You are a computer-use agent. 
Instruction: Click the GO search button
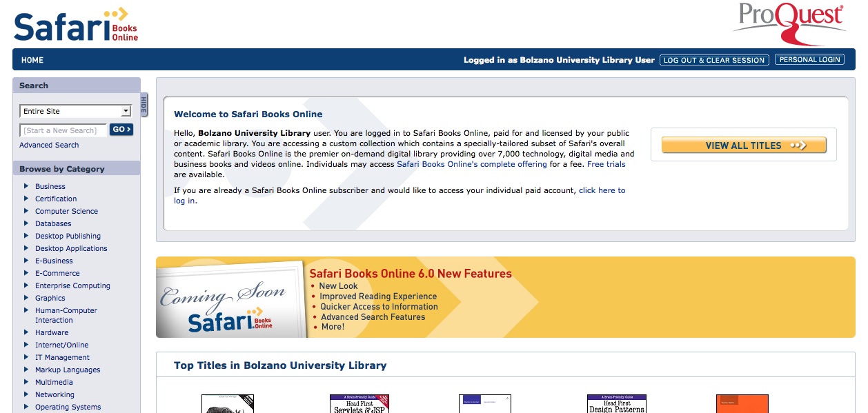click(x=121, y=130)
